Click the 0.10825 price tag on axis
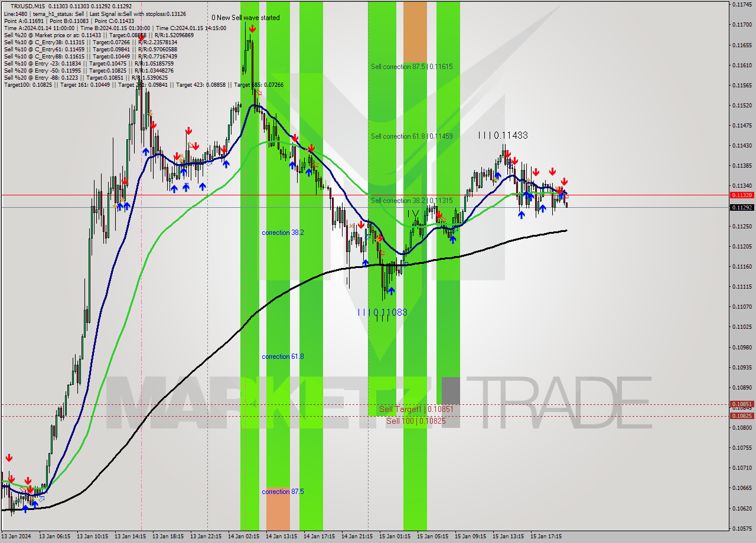The width and height of the screenshot is (756, 543). [742, 416]
